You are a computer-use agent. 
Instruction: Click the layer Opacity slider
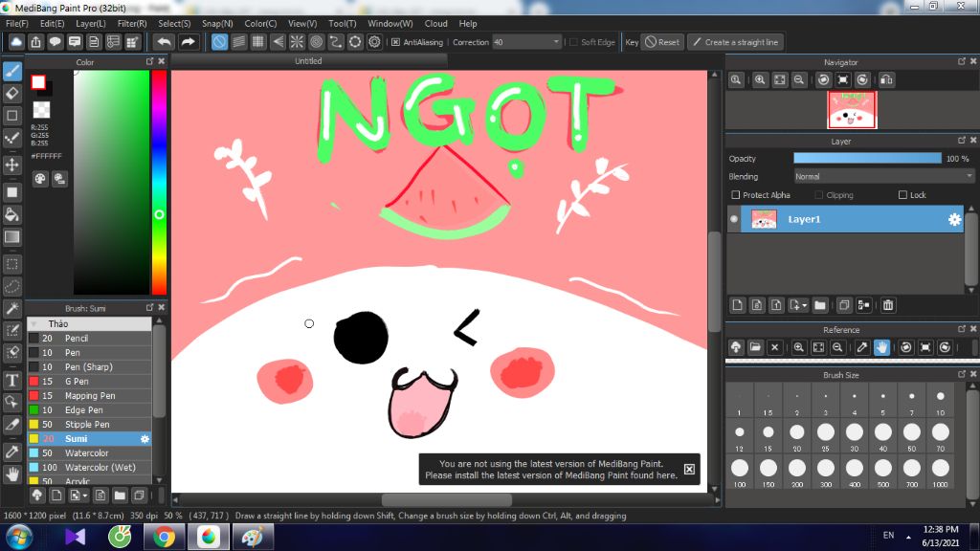(x=867, y=159)
